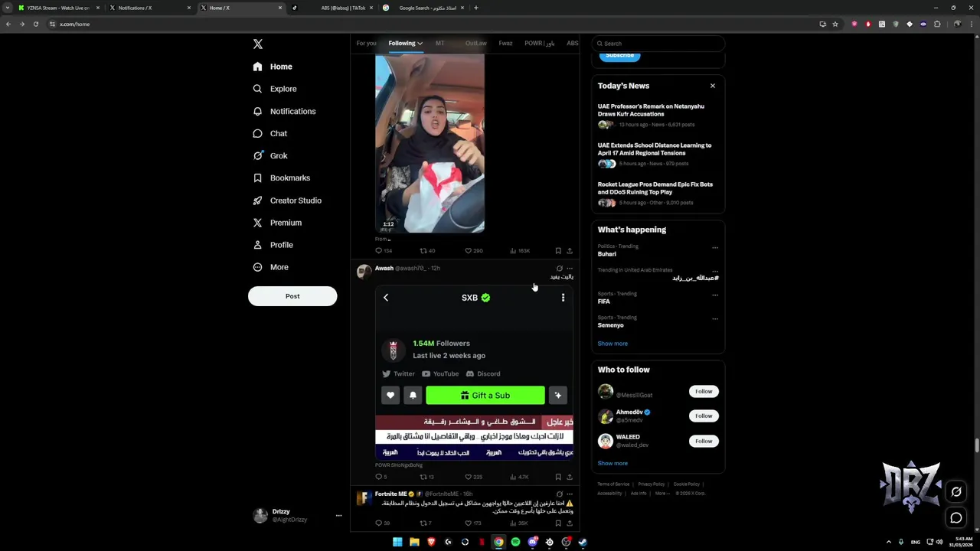This screenshot has width=980, height=551.
Task: Open the Windows Start menu
Action: click(x=397, y=543)
